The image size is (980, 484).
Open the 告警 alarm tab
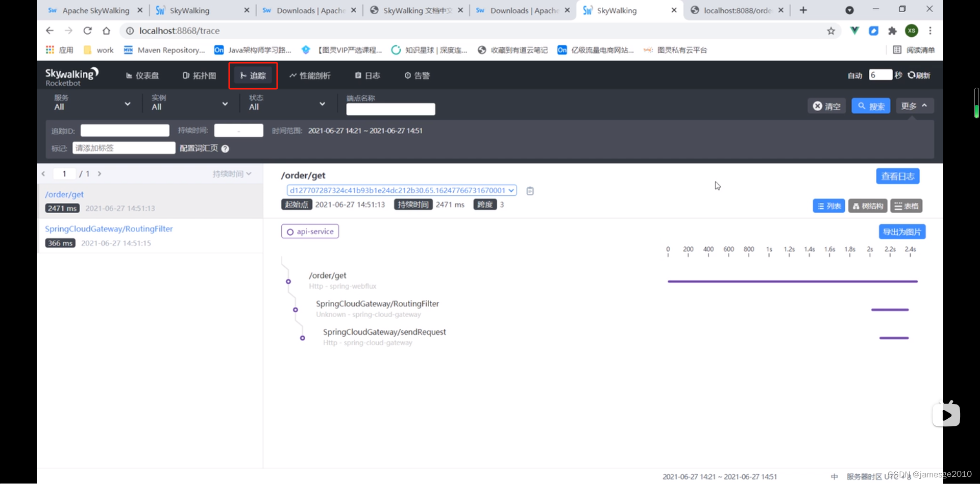click(x=417, y=75)
